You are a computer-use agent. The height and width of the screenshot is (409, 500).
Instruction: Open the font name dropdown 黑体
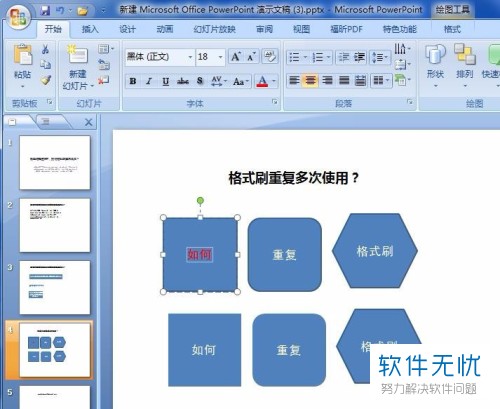point(190,57)
